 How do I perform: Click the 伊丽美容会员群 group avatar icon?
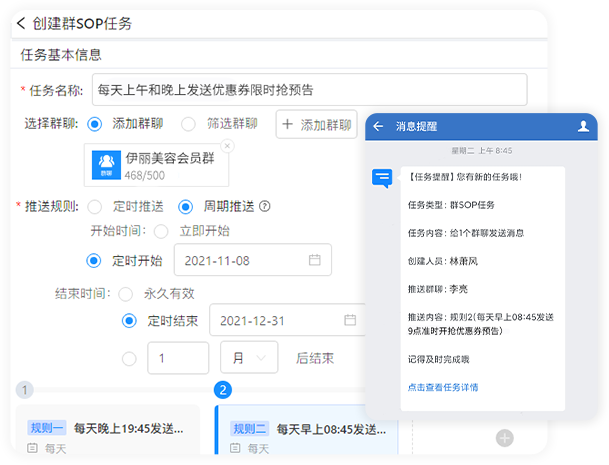point(106,166)
